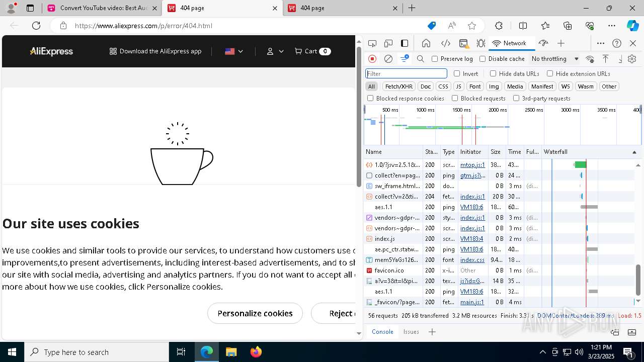
Task: Open the Console panel icon with warning
Action: [463, 43]
